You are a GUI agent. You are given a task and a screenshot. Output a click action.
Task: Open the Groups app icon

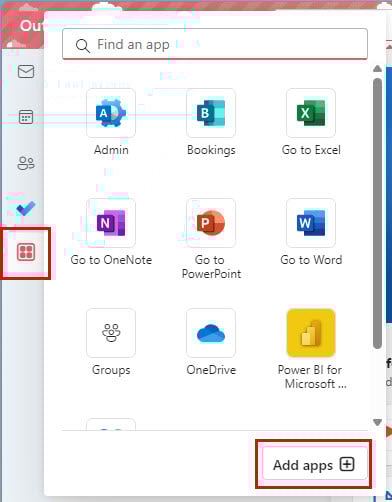pos(111,333)
